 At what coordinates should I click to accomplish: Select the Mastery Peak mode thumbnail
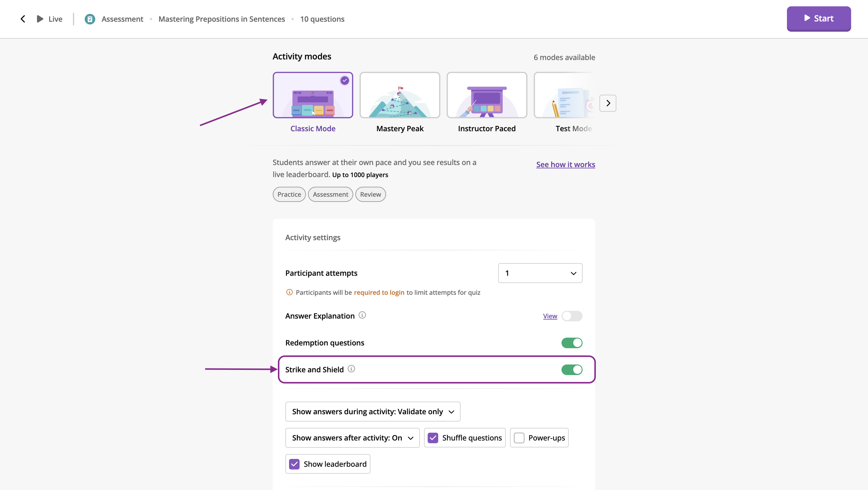point(400,95)
